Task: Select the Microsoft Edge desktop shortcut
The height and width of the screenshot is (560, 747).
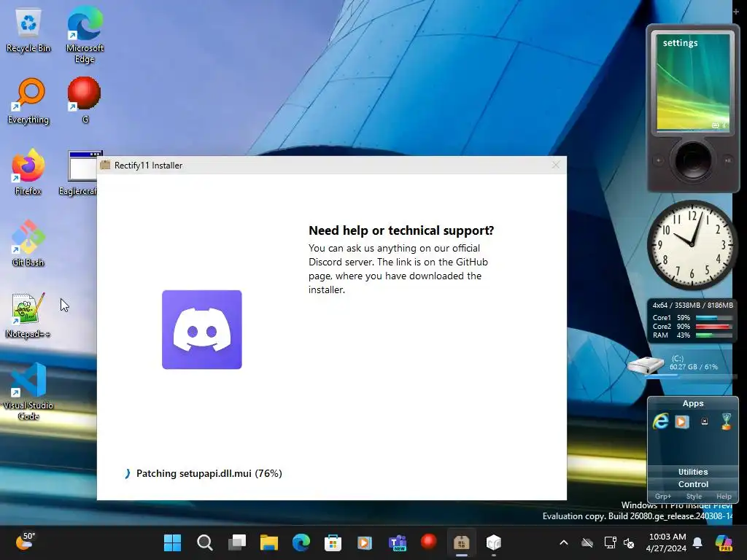Action: 85,34
